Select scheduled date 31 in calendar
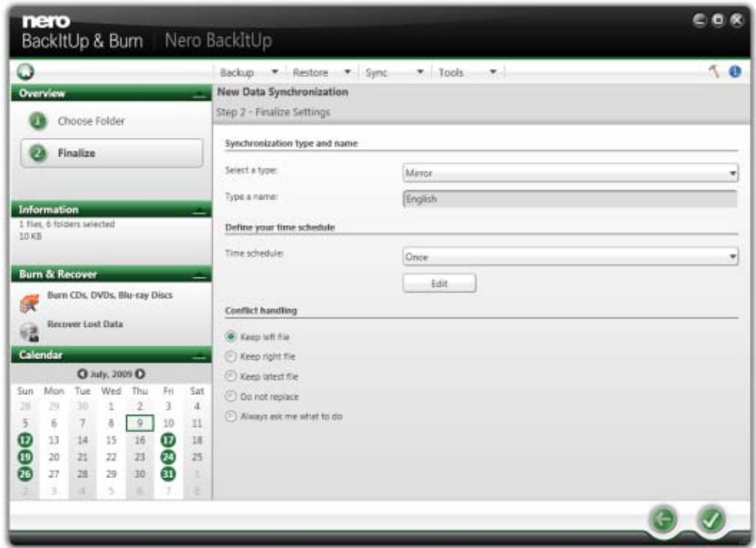 coord(168,475)
